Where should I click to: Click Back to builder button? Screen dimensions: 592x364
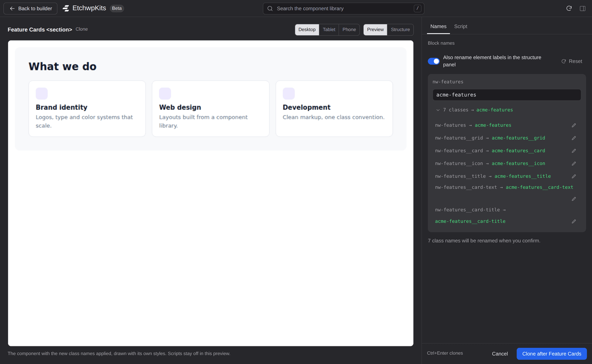[30, 9]
